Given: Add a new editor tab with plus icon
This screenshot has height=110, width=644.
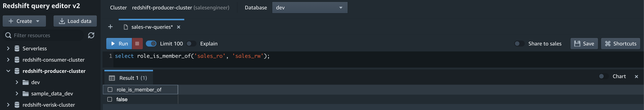Looking at the screenshot, I should [110, 27].
